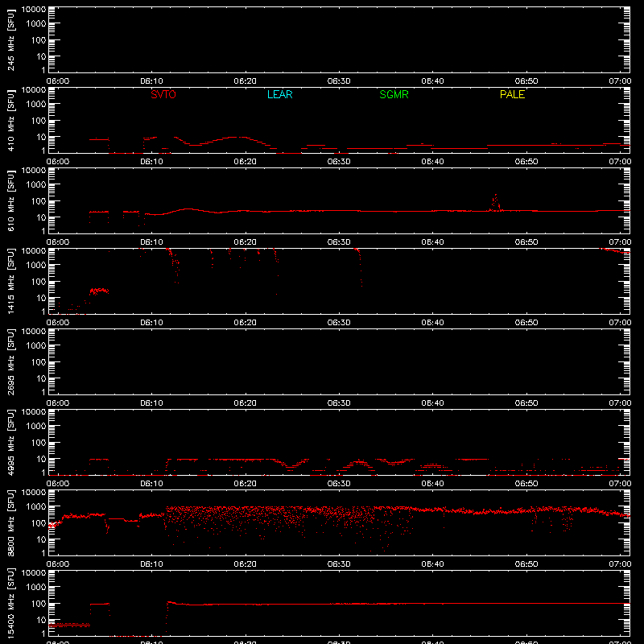The height and width of the screenshot is (644, 644).
Task: Click the 06:30 tick label under the 245 MHz panel
Action: (339, 81)
